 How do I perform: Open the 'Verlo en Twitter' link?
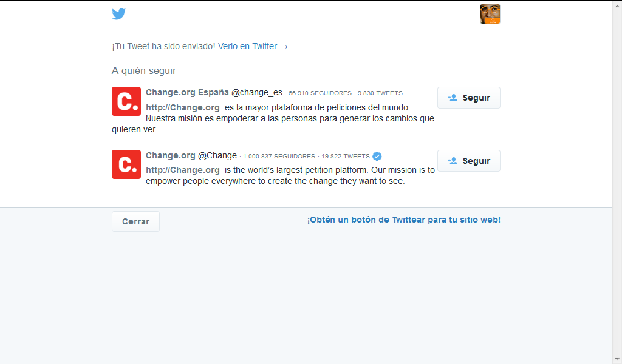(253, 46)
